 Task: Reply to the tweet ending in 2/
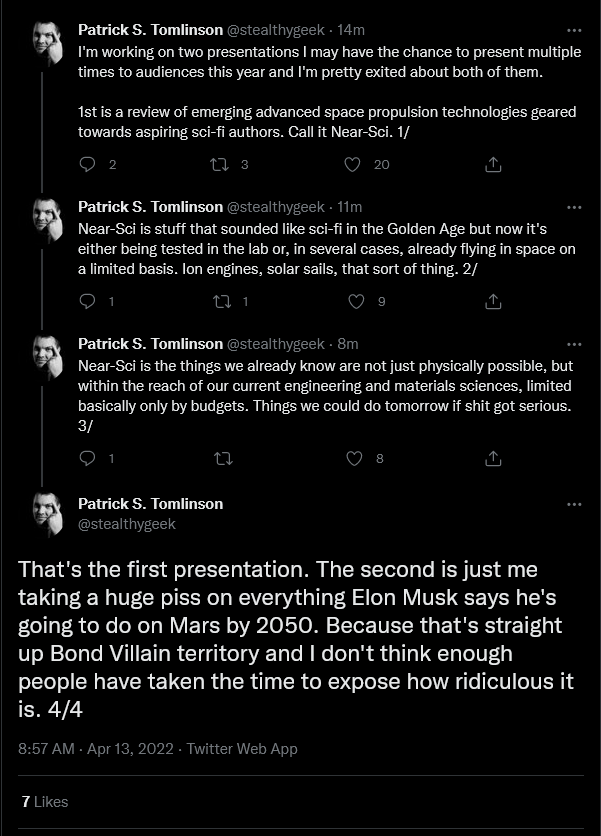(87, 301)
